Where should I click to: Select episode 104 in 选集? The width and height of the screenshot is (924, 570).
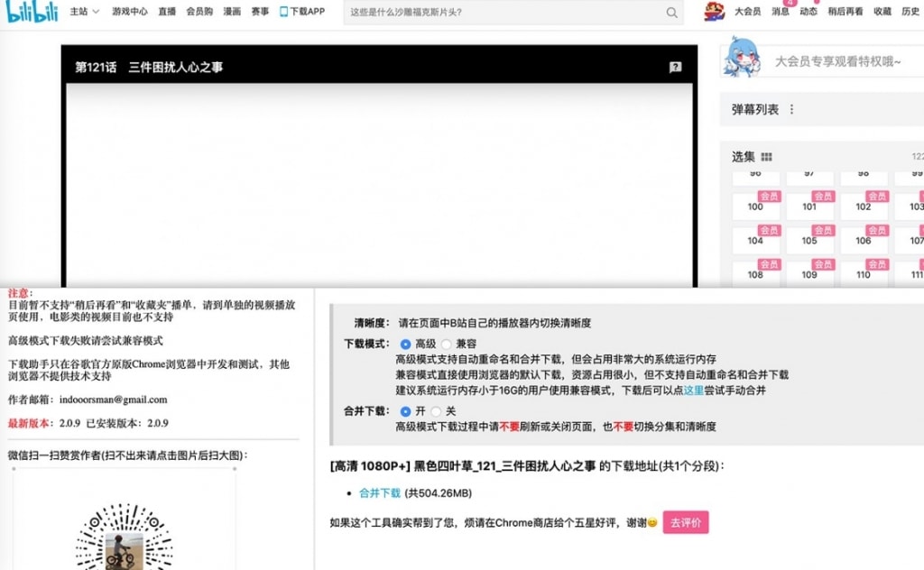pyautogui.click(x=755, y=240)
